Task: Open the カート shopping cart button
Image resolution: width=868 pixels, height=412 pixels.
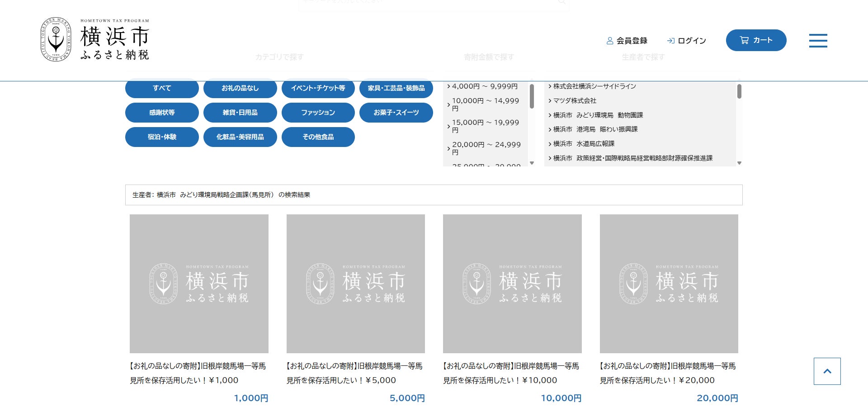Action: (756, 40)
